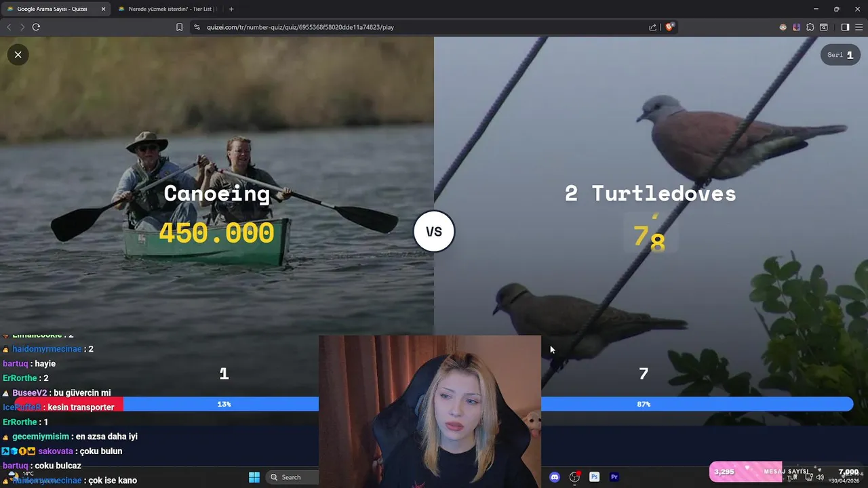This screenshot has height=488, width=868.
Task: Share the page with the share icon
Action: pos(652,27)
